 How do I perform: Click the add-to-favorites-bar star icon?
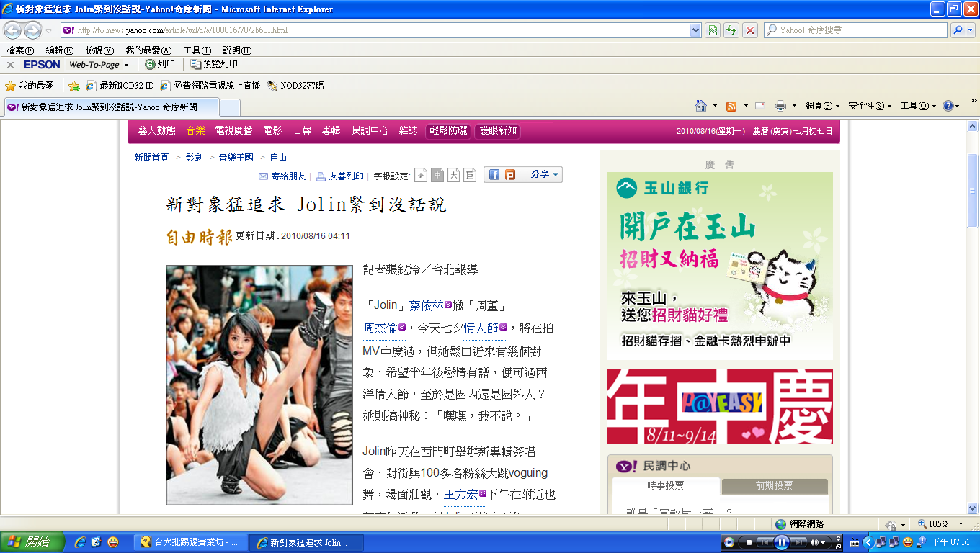[73, 86]
